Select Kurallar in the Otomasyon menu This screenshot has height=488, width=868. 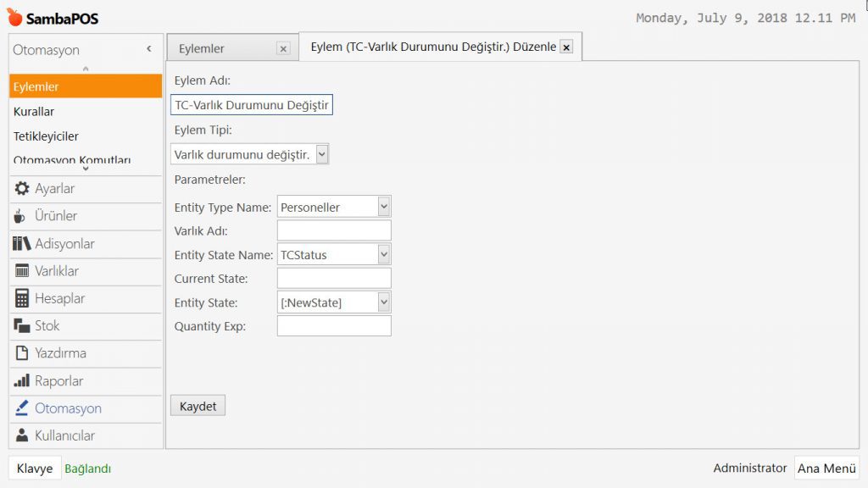click(34, 112)
